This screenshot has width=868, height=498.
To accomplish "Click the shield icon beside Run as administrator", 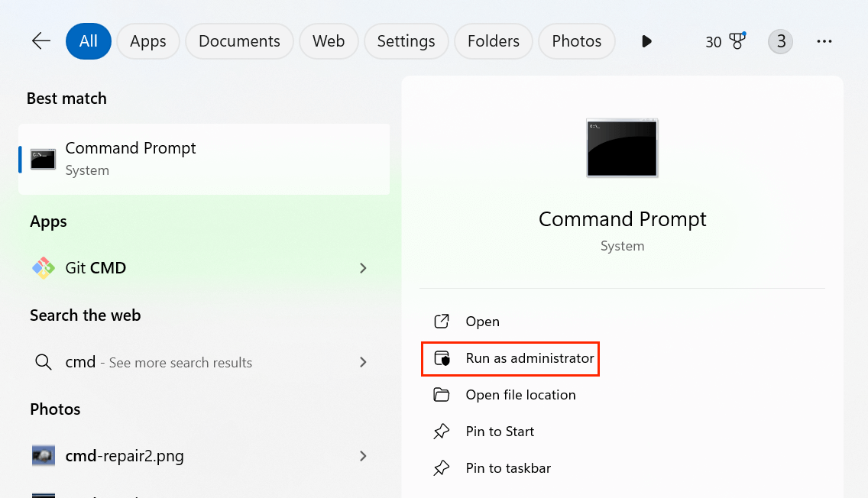I will tap(441, 358).
